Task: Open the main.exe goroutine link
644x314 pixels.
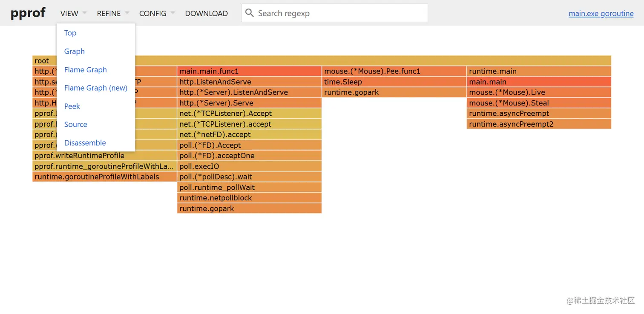Action: [x=601, y=14]
